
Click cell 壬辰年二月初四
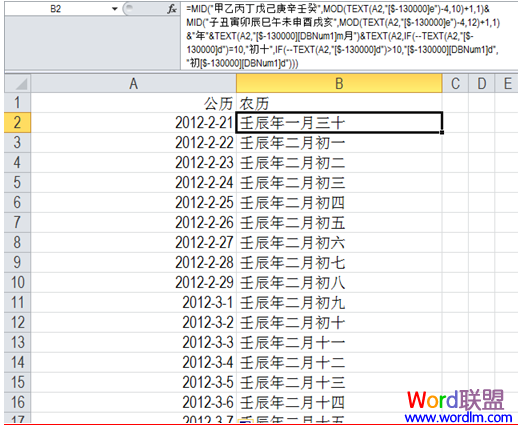click(x=339, y=203)
